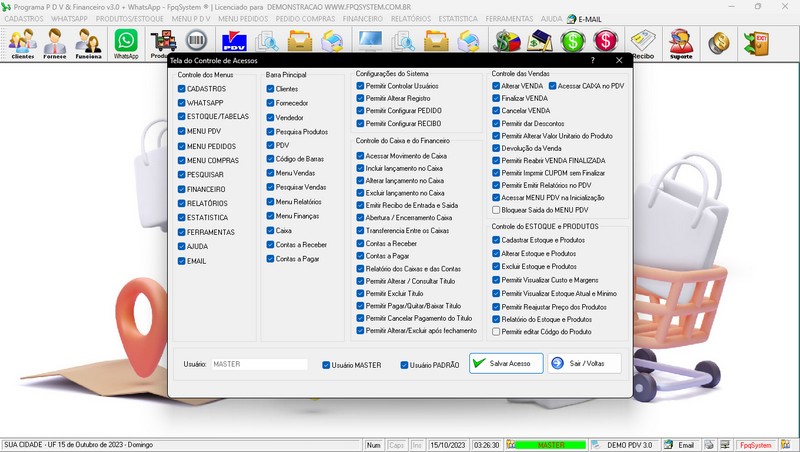Screen dimensions: 800x452
Task: Open the AJUDA menu
Action: click(552, 19)
